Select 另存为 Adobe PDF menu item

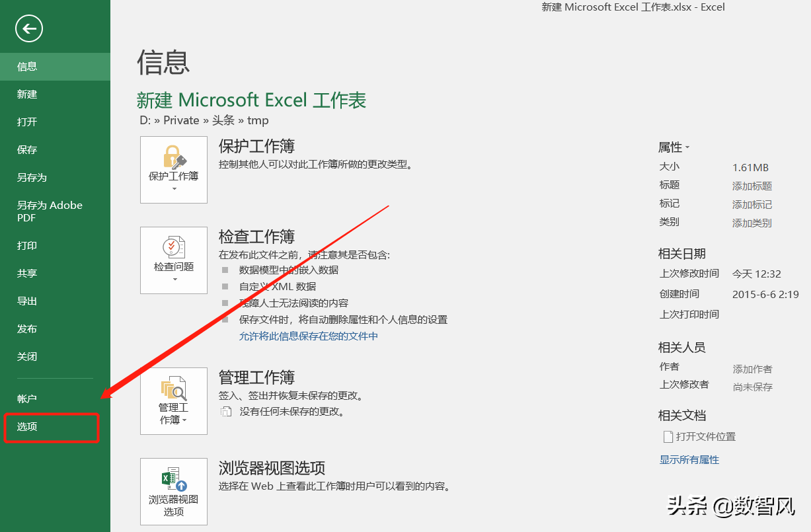point(55,211)
